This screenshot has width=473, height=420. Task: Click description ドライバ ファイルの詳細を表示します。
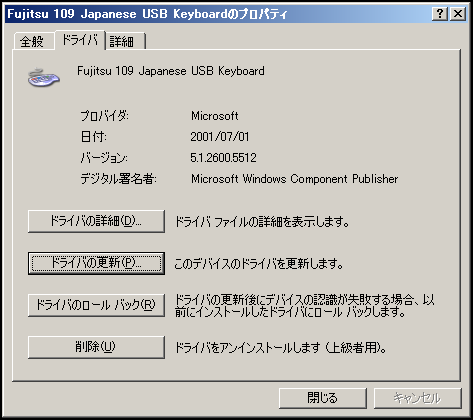coord(262,221)
